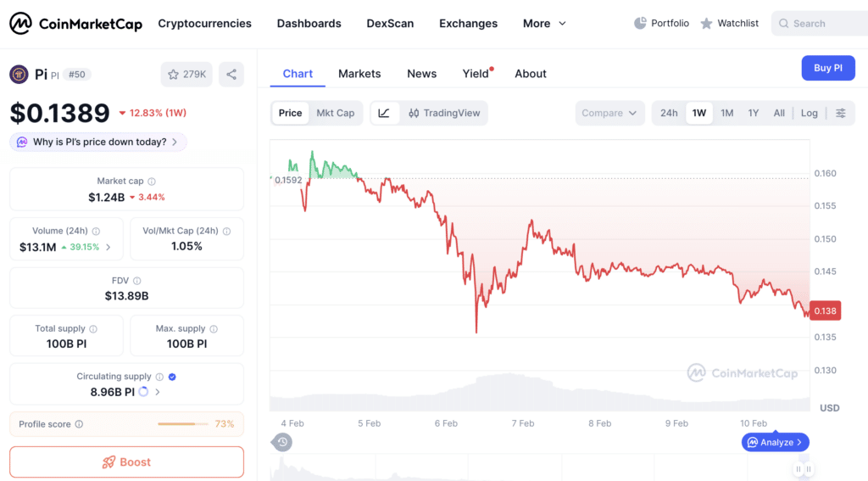The image size is (868, 481).
Task: Click the history clock icon below chart
Action: coord(281,442)
